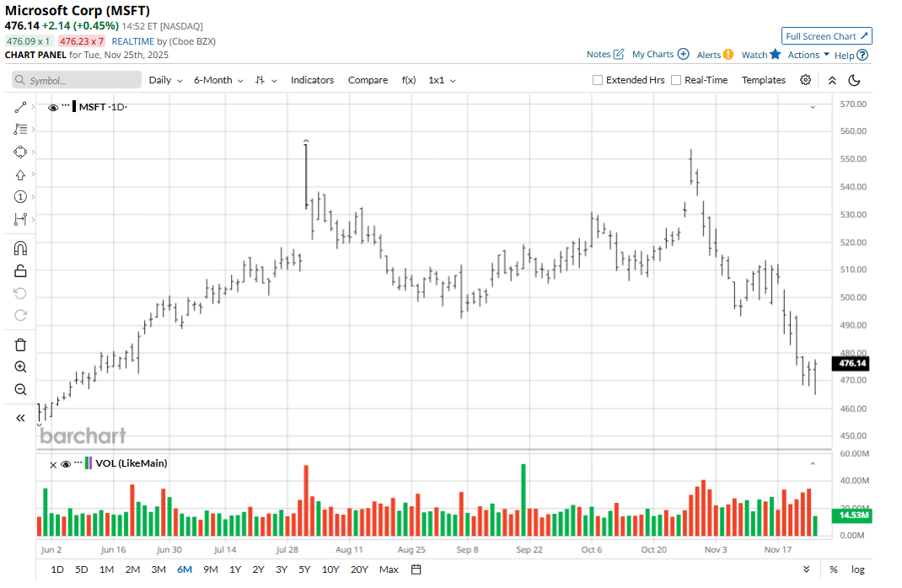This screenshot has width=902, height=588.
Task: Open the date range calendar icon
Action: 416,569
